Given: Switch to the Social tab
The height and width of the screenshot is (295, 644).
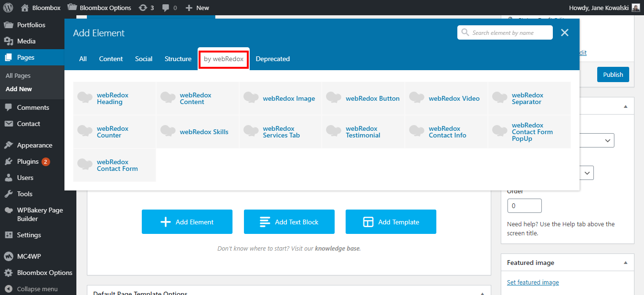Looking at the screenshot, I should [x=144, y=59].
